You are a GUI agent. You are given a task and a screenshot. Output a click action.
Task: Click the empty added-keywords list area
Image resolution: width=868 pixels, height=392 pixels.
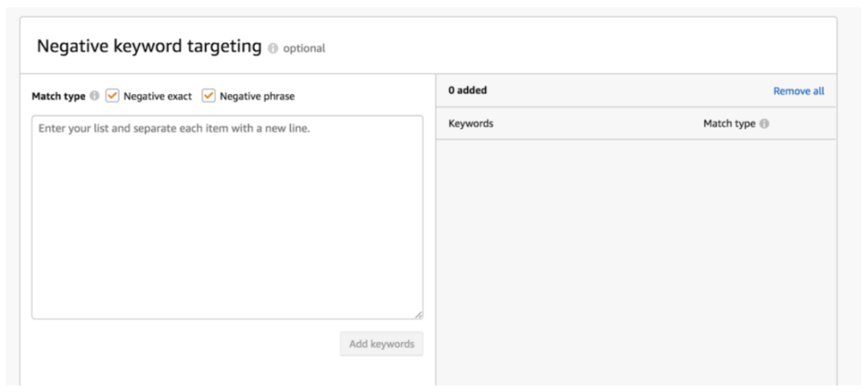(635, 257)
